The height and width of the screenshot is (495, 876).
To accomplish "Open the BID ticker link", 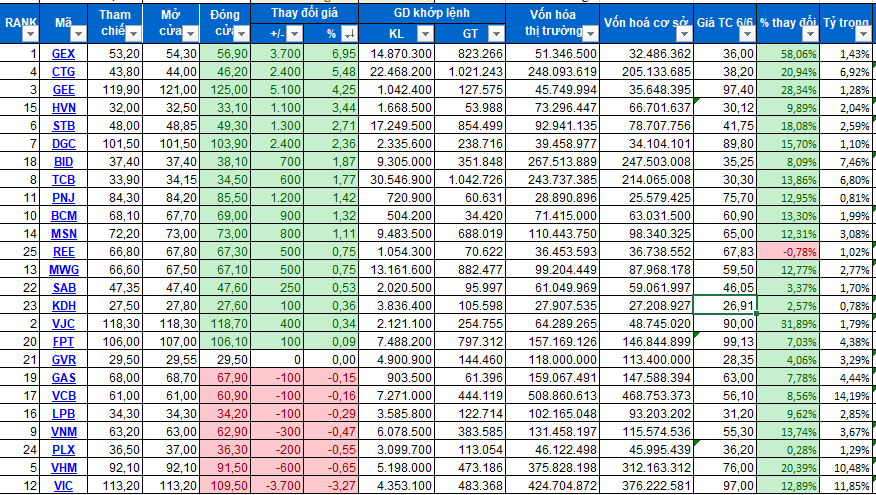I will [63, 162].
